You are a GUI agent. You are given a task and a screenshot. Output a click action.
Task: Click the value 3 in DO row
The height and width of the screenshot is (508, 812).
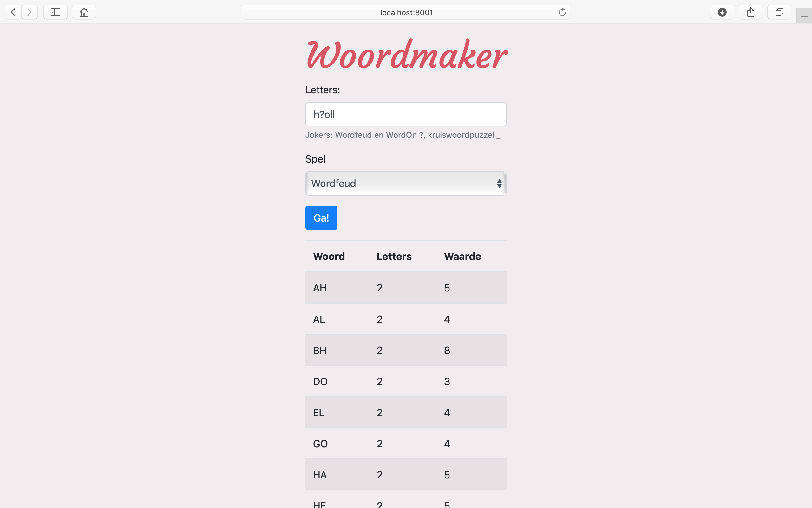447,382
